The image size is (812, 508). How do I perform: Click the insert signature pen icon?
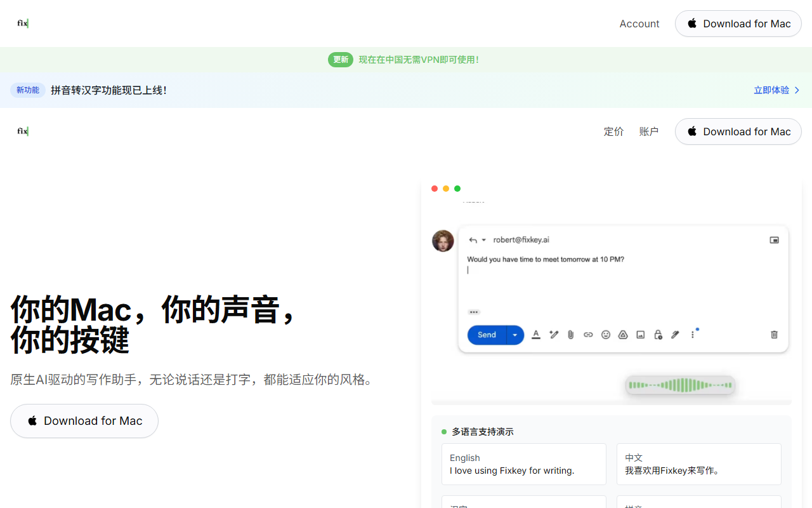point(675,335)
